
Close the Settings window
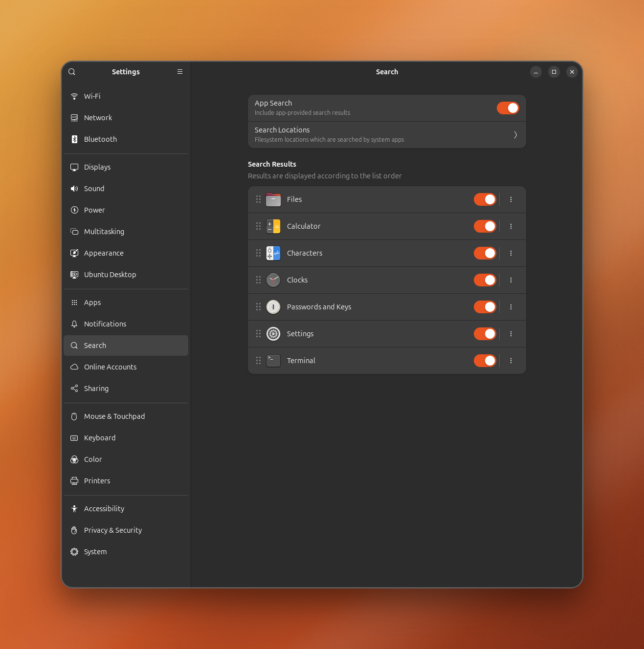coord(572,72)
